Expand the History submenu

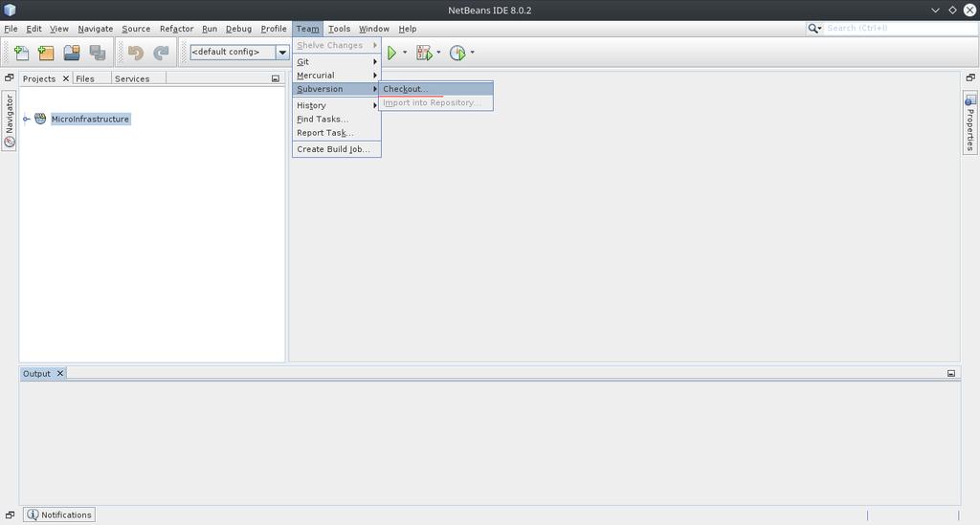point(336,105)
